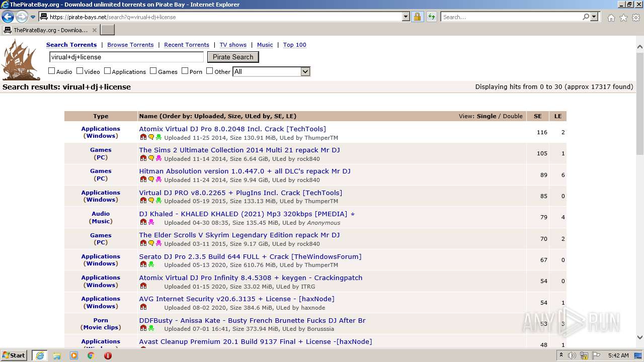Open the Top 100 menu link
644x362 pixels.
click(295, 45)
